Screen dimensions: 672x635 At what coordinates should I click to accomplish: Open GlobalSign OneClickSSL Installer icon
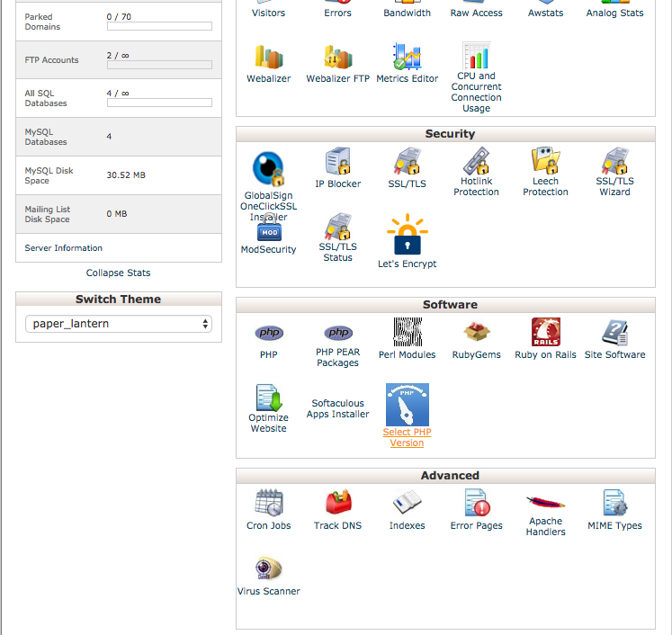tap(269, 168)
